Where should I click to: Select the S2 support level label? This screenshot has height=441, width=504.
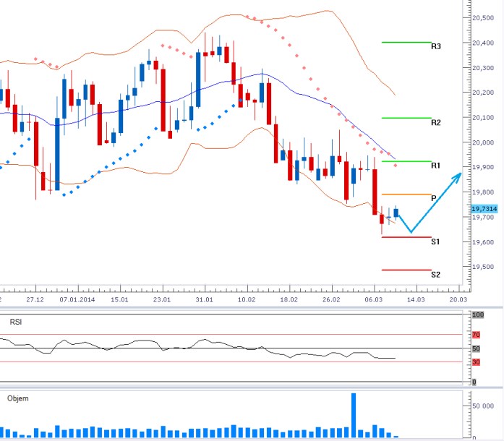click(x=435, y=275)
